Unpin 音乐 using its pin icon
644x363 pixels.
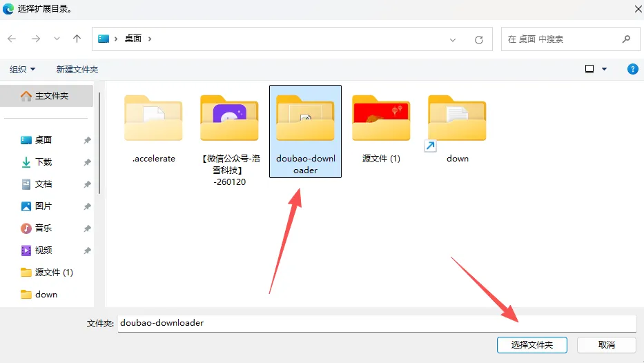87,228
